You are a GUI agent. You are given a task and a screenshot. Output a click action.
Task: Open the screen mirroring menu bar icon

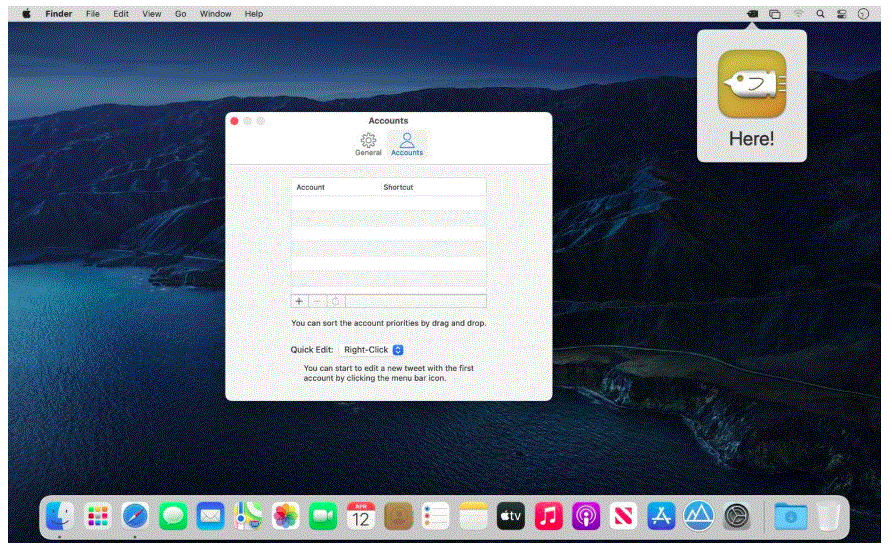[775, 14]
